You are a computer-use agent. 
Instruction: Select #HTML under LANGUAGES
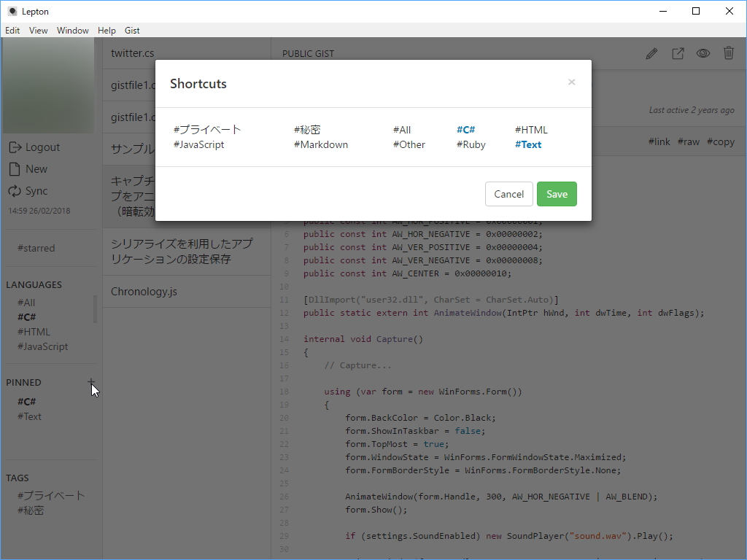tap(34, 332)
